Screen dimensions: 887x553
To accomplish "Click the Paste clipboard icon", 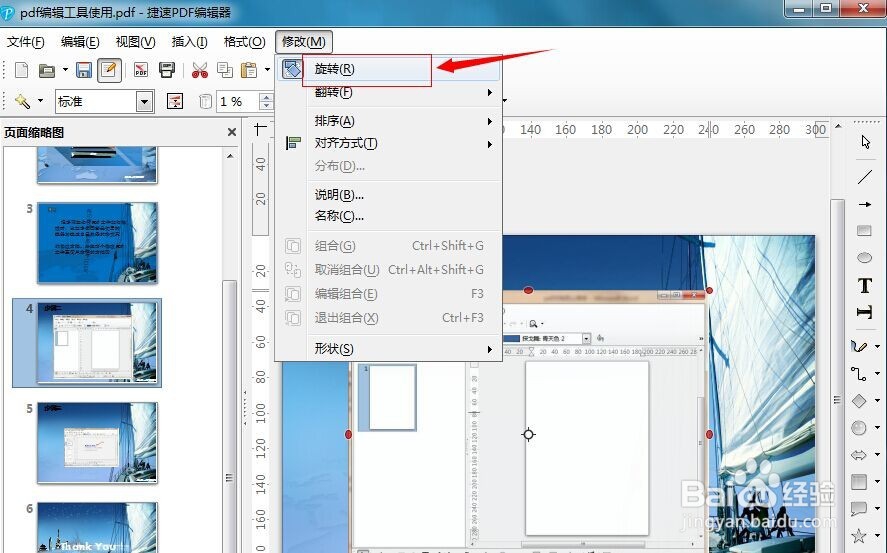I will (249, 70).
